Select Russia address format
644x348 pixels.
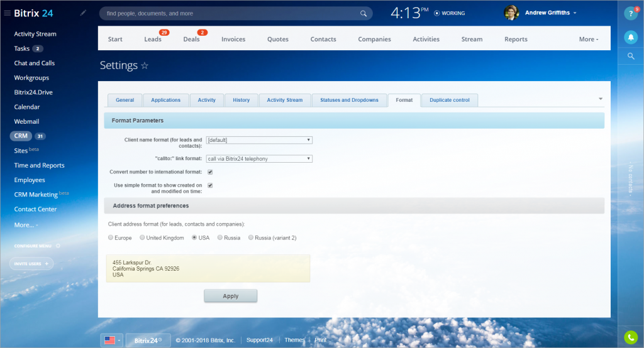coord(219,237)
